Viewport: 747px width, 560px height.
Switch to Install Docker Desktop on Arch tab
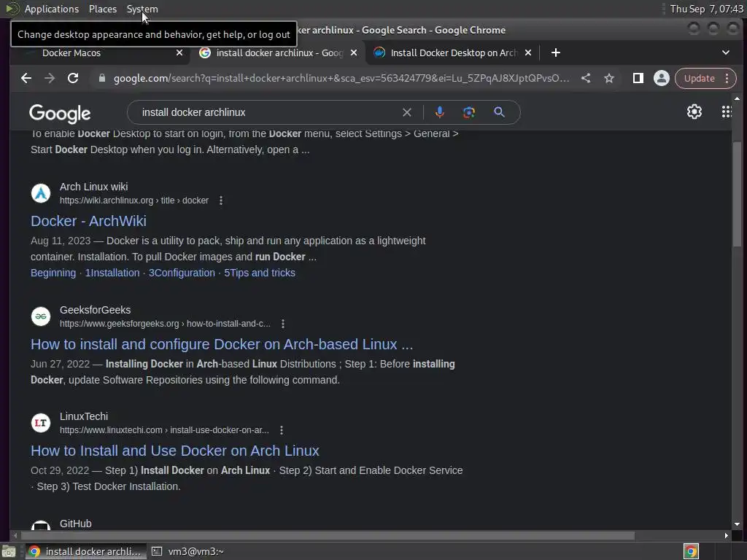pyautogui.click(x=452, y=52)
